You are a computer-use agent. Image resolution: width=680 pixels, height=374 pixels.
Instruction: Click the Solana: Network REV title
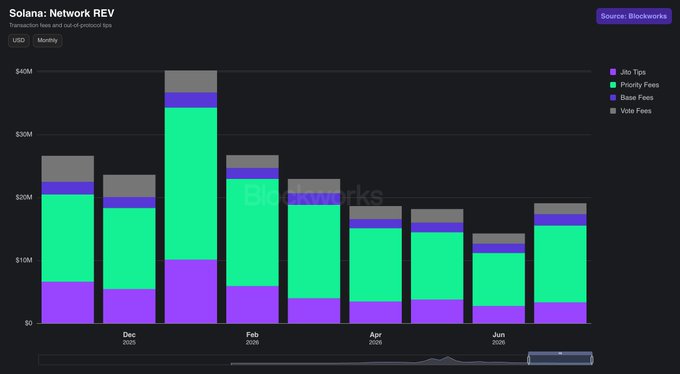click(x=62, y=13)
